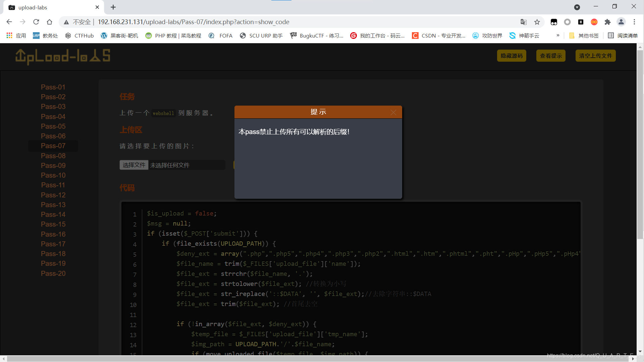
Task: Select Pass-13 in the sidebar
Action: coord(53,205)
